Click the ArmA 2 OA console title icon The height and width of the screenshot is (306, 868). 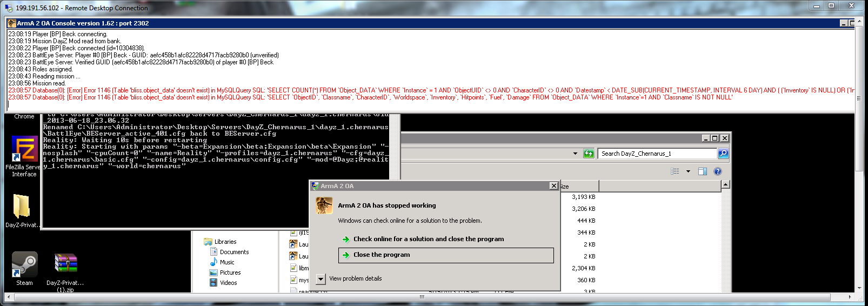click(12, 23)
